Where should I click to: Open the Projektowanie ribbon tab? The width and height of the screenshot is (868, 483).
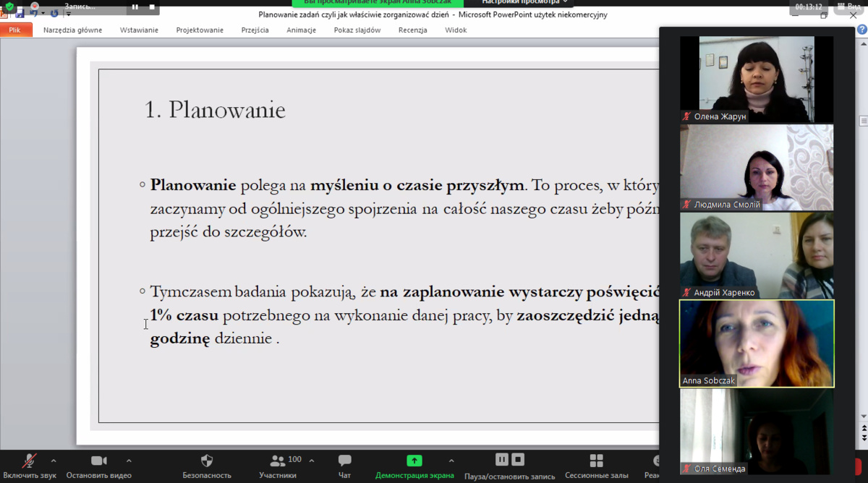pyautogui.click(x=200, y=30)
